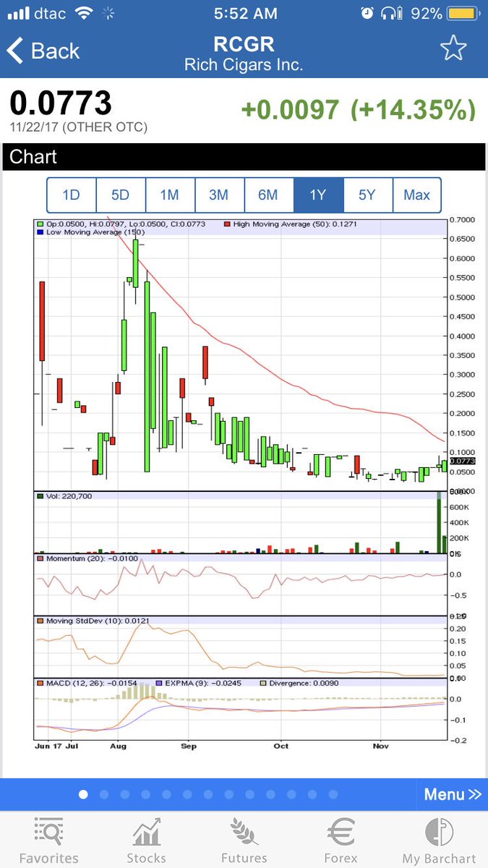Tap the Back button
Screen dimensions: 488x868
43,51
